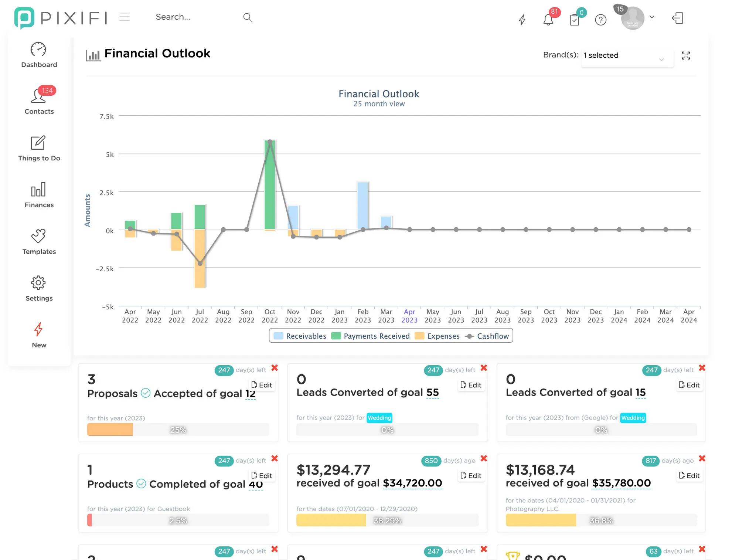The height and width of the screenshot is (560, 739).
Task: Open notifications bell with 81 badge
Action: pyautogui.click(x=548, y=19)
